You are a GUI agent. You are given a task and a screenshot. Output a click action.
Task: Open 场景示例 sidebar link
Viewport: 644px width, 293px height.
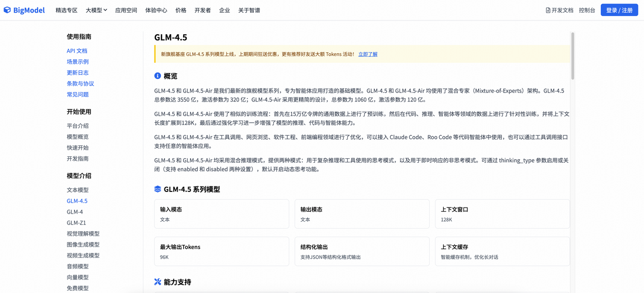pos(78,62)
